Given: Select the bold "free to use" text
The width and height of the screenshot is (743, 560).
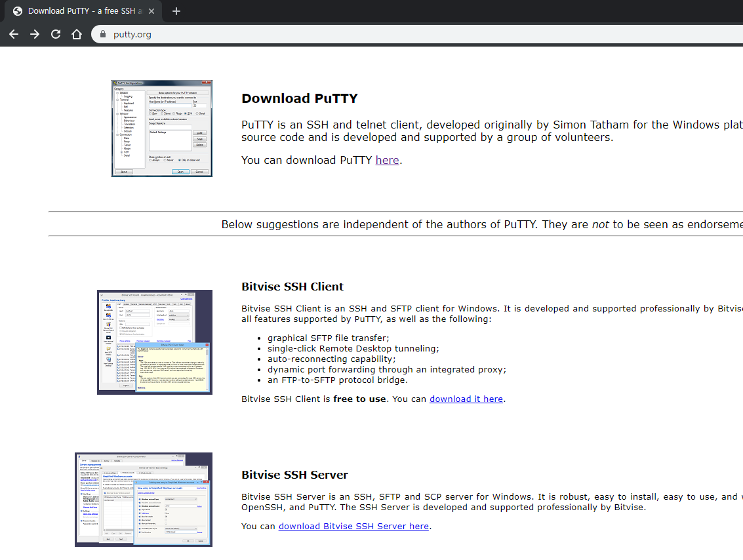Looking at the screenshot, I should coord(359,399).
